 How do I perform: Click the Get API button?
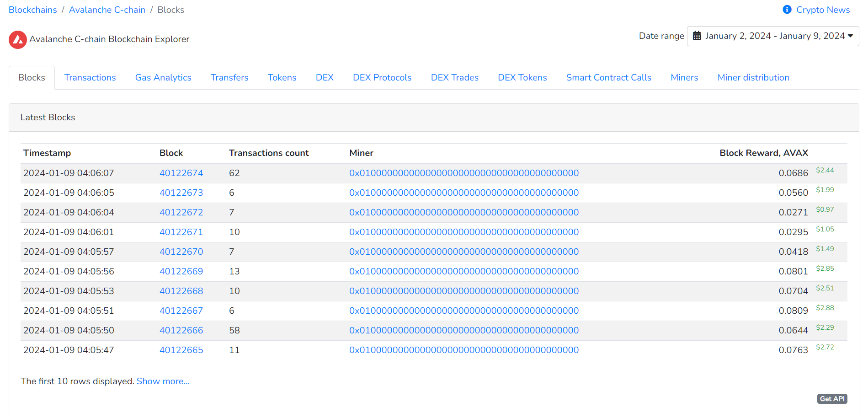[x=832, y=399]
